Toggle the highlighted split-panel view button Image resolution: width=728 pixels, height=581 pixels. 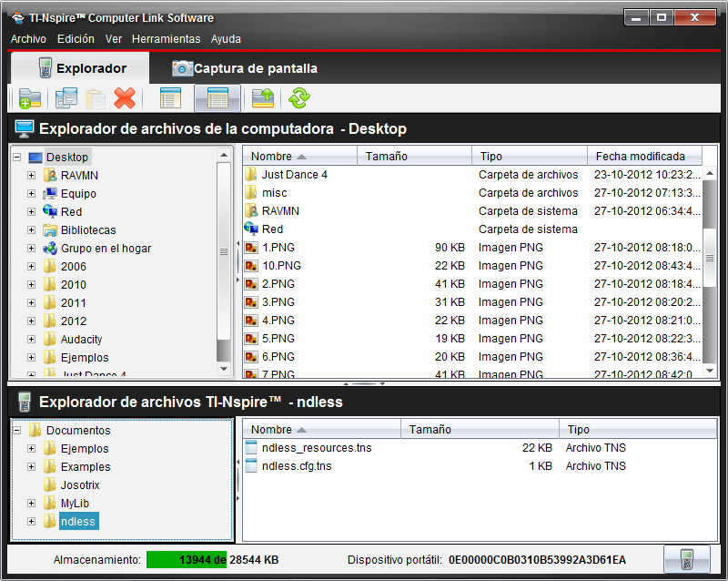coord(217,98)
